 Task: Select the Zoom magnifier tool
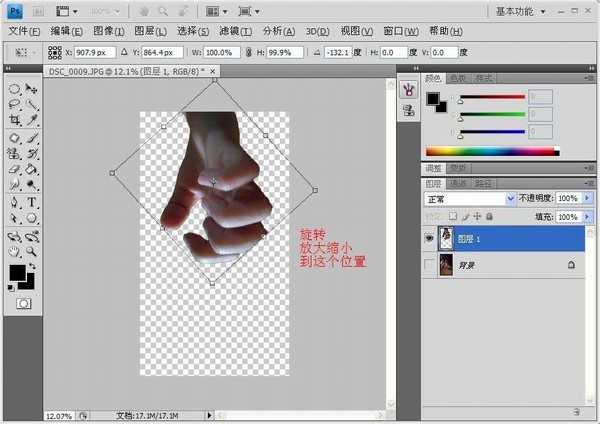32,251
